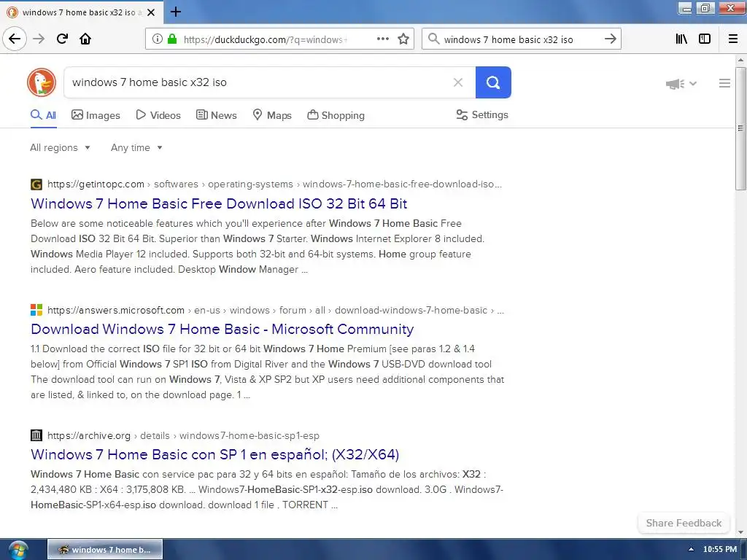Screen dimensions: 747x560
Task: Close the windows 7 home basic tab
Action: pos(151,12)
